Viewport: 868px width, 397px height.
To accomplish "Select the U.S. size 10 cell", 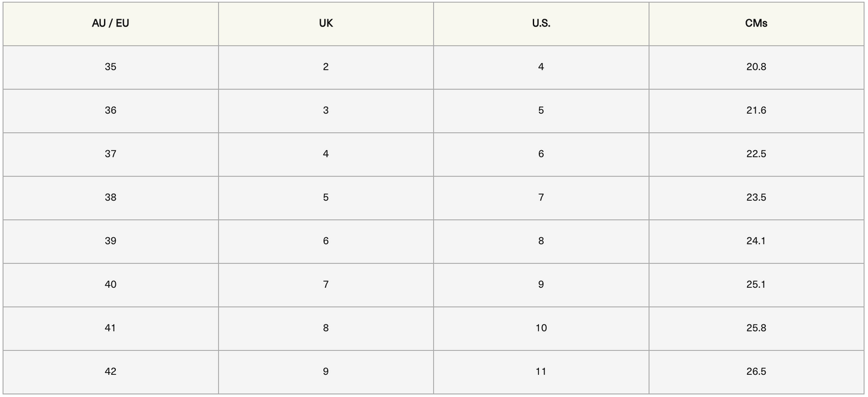I will point(541,329).
